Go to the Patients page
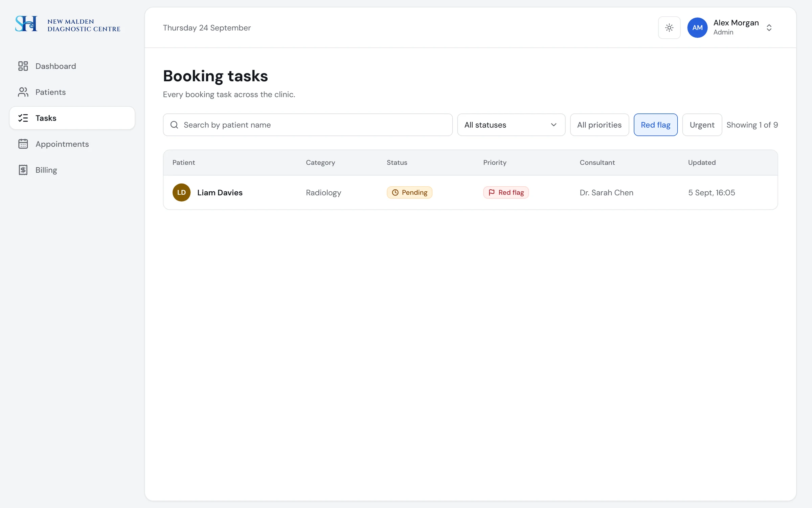This screenshot has width=812, height=508. 72,92
